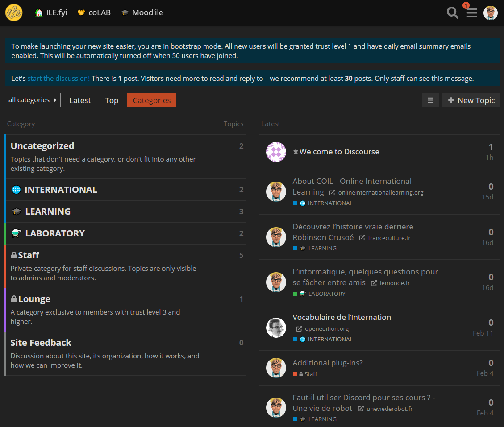Open the topic list options menu button
Image resolution: width=504 pixels, height=427 pixels.
(430, 100)
